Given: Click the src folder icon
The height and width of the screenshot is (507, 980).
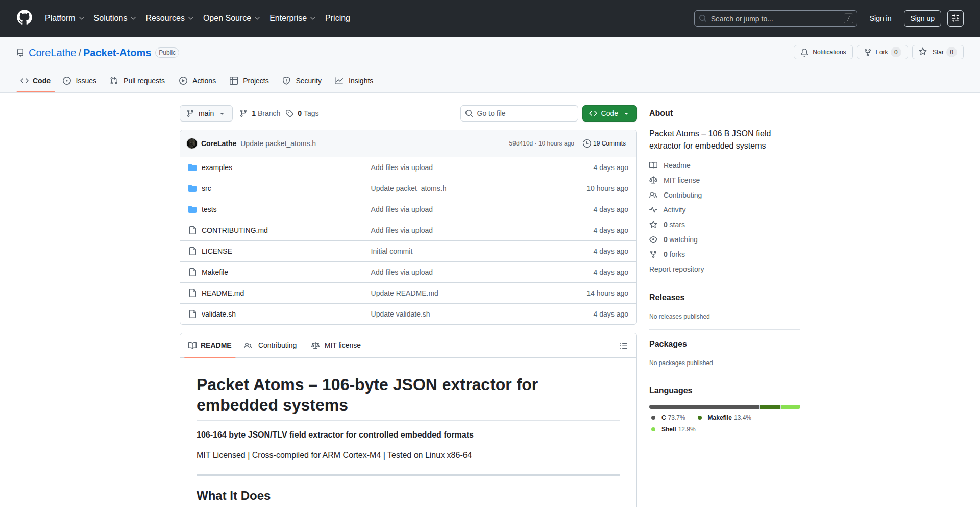Looking at the screenshot, I should [192, 188].
